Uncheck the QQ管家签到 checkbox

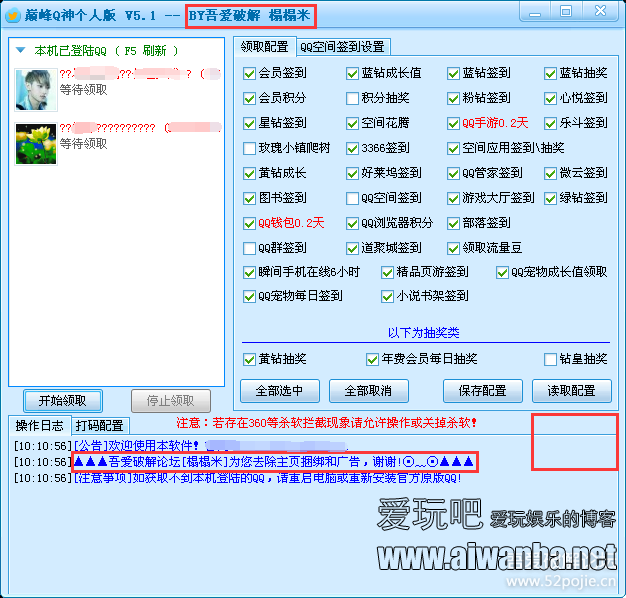coord(453,173)
